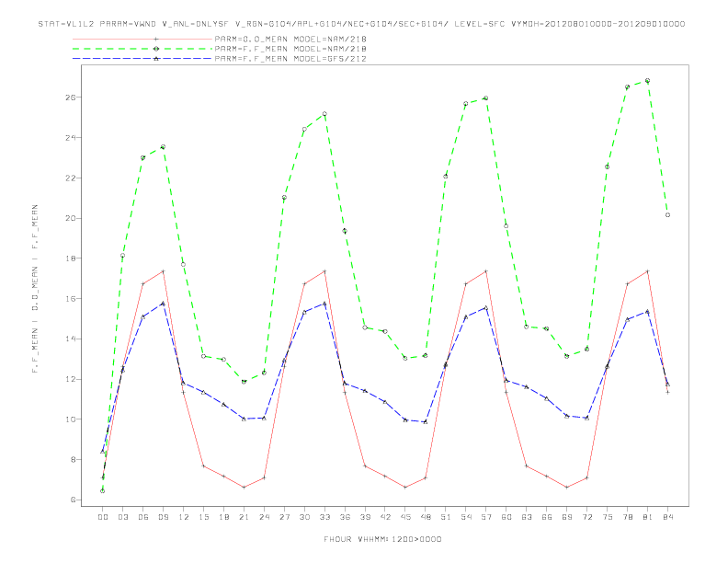
Task: Select legend entry PARM=O.O_MEAN MODEL=NAM/218
Action: [x=290, y=39]
